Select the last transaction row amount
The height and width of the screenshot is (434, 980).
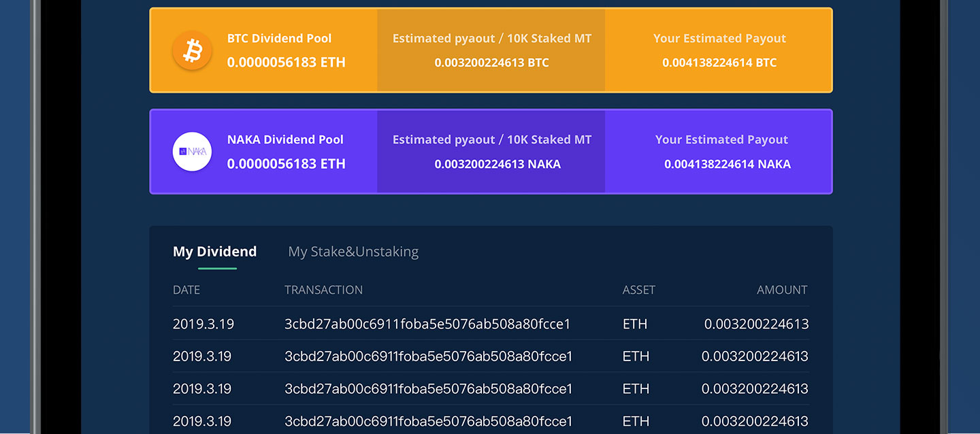pos(755,421)
